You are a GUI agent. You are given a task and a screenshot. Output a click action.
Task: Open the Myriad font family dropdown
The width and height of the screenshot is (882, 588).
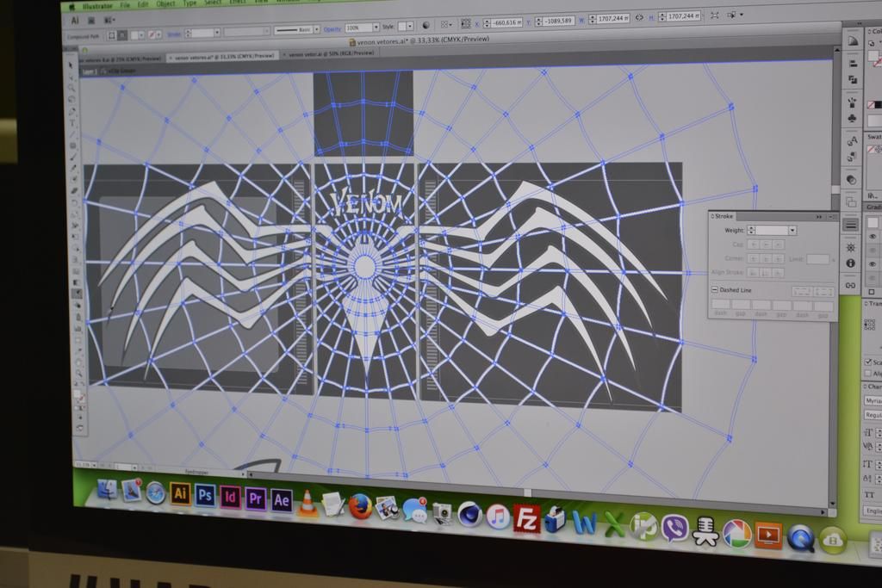(x=872, y=401)
